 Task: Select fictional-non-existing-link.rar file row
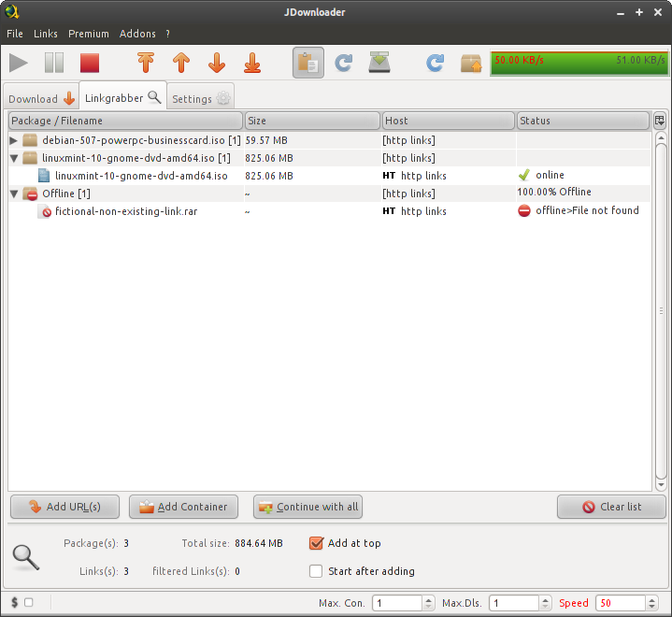coord(329,211)
